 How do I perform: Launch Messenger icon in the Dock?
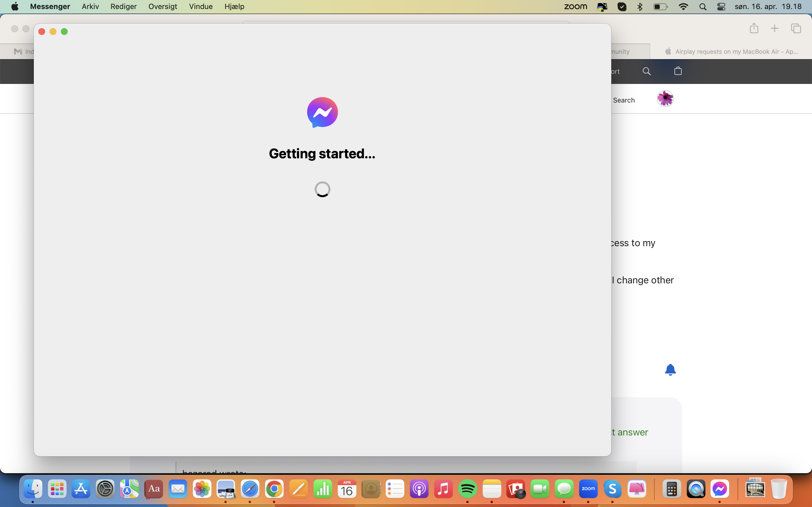click(x=720, y=489)
